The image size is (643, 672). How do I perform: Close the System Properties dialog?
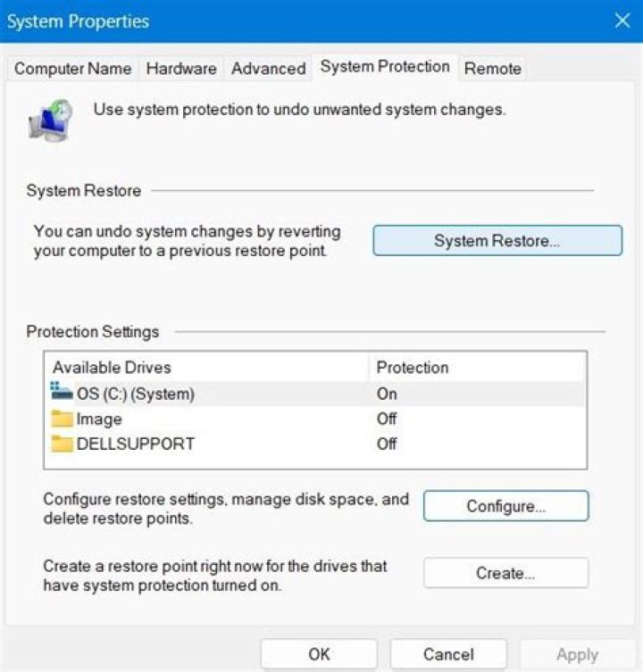point(622,21)
